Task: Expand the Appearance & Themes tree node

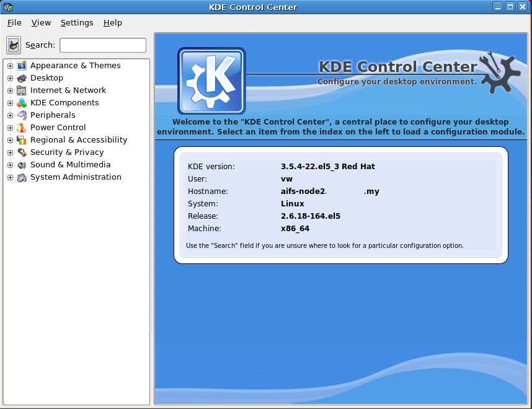Action: point(10,66)
